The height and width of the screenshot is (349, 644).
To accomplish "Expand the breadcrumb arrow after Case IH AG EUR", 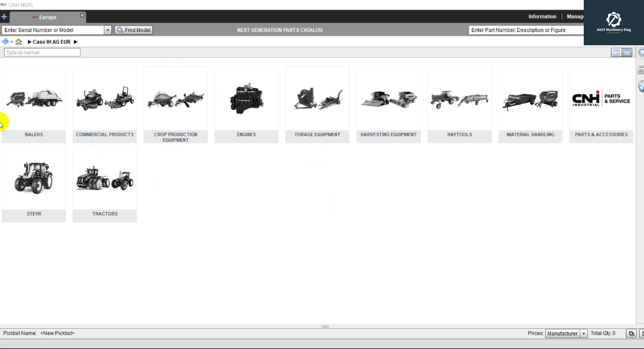I will [x=75, y=42].
